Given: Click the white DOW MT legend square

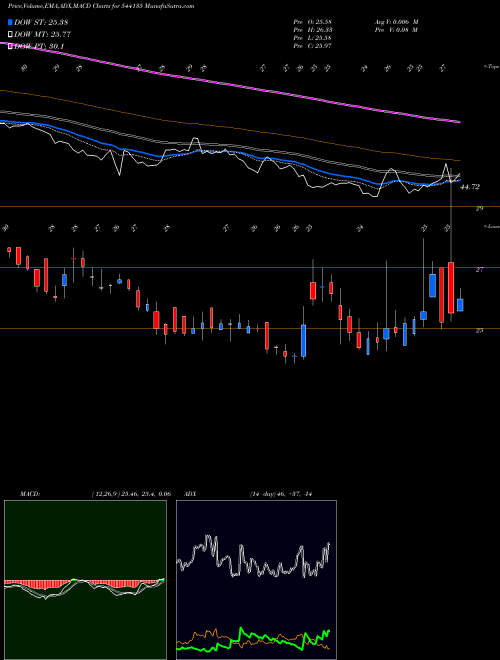Looking at the screenshot, I should 11,35.
